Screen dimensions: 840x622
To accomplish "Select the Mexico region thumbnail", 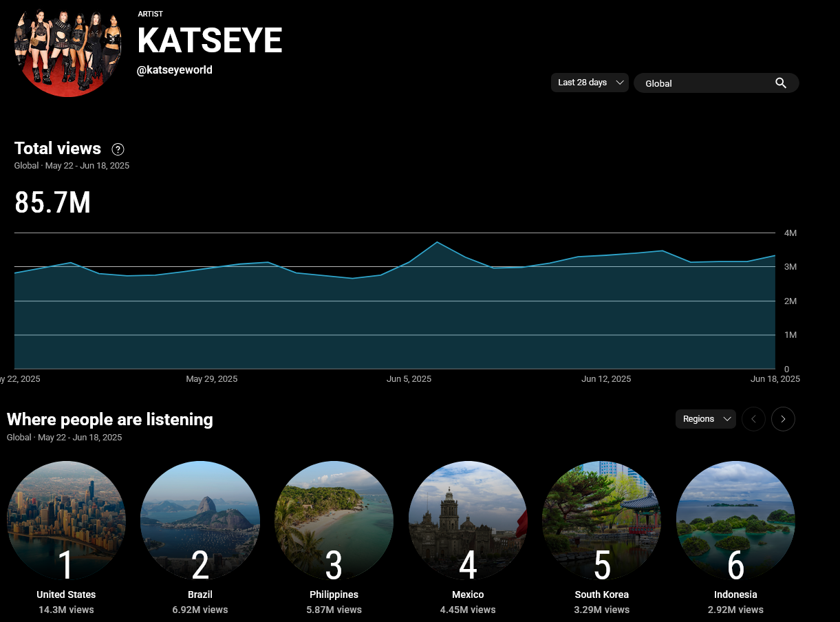I will [468, 520].
